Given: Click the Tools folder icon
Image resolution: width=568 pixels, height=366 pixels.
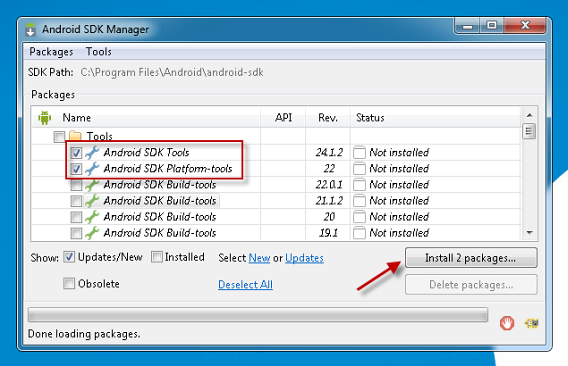Looking at the screenshot, I should [75, 136].
